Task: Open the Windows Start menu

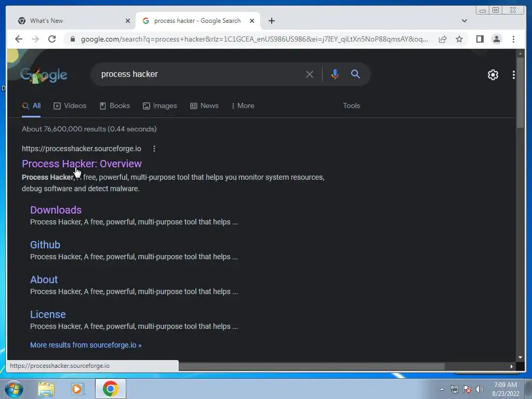Action: [x=14, y=389]
